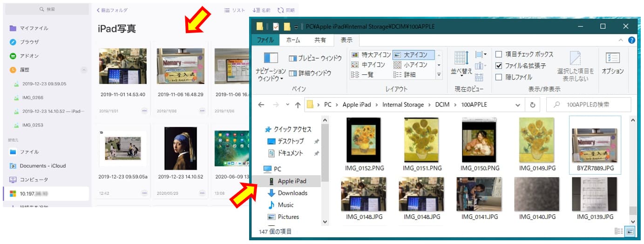
Task: Open マイファイル folder icon in sidebar
Action: 13,28
